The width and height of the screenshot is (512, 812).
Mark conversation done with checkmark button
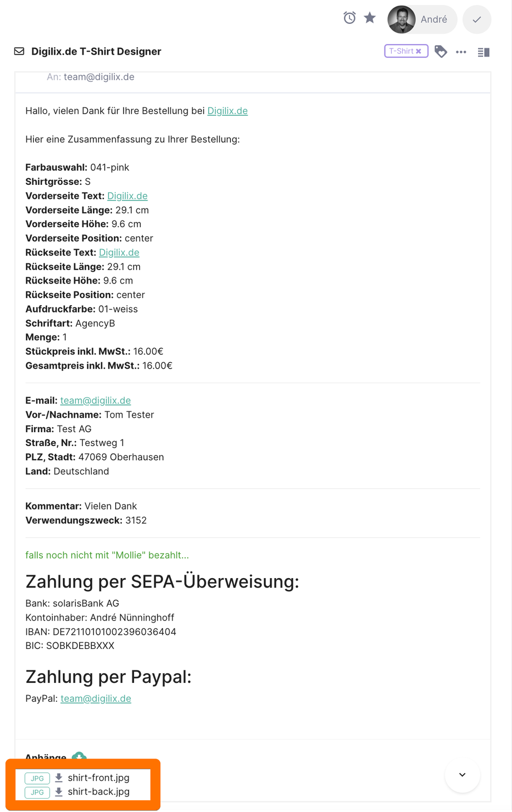(x=476, y=19)
